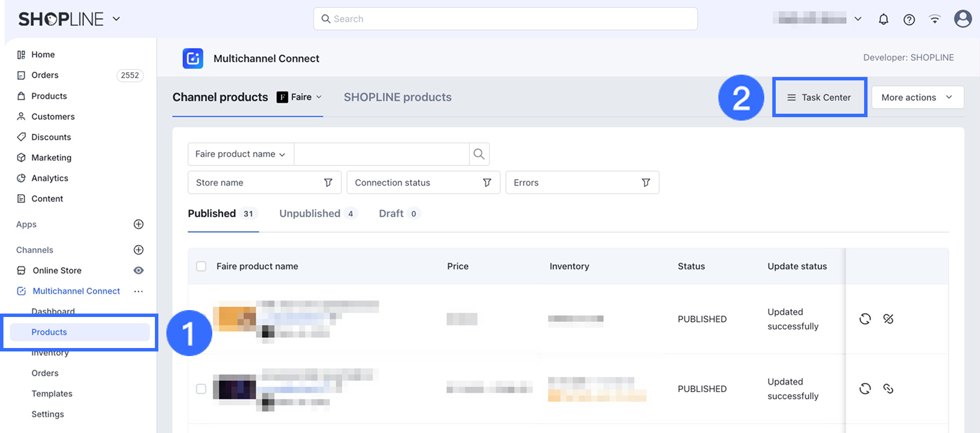This screenshot has width=980, height=433.
Task: Add a channel with the Channels plus icon
Action: [138, 250]
